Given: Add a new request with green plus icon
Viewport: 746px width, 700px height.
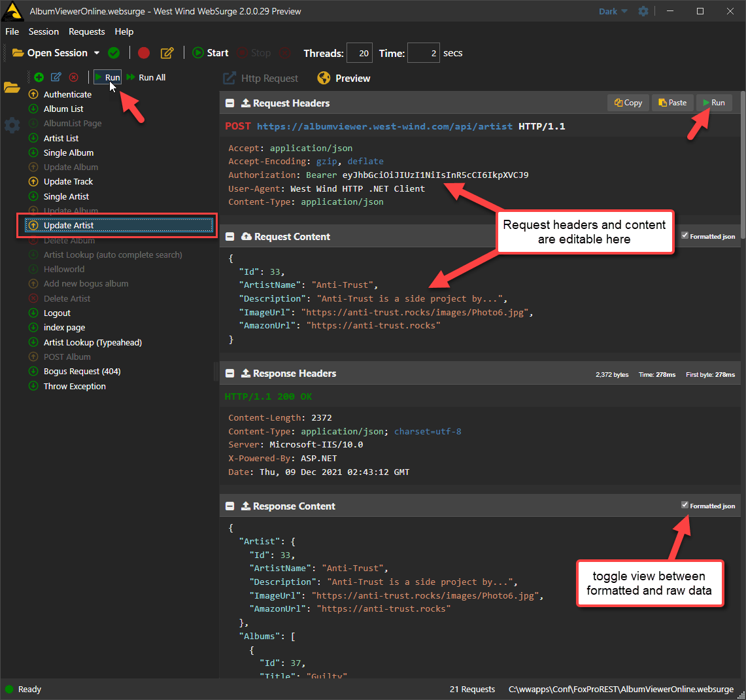Looking at the screenshot, I should point(39,77).
